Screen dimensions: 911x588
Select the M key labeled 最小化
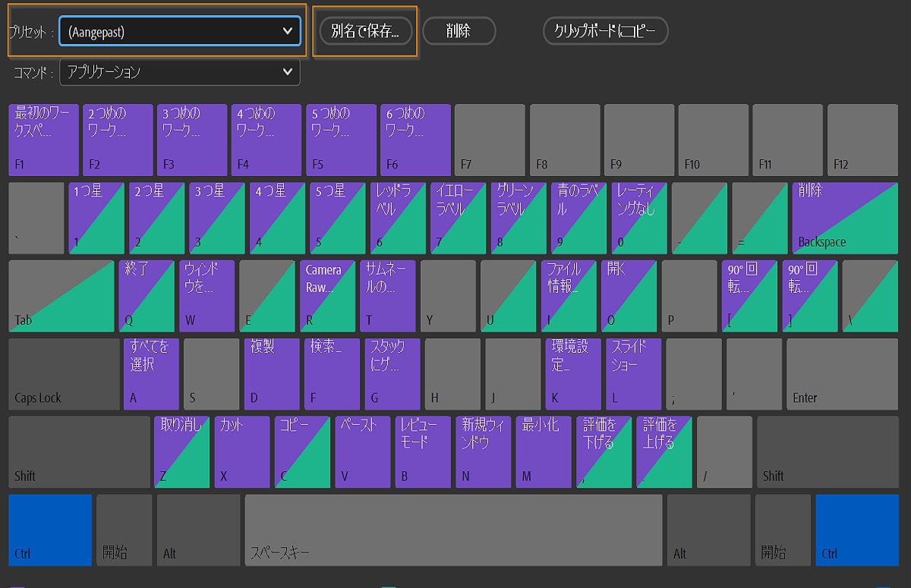coord(544,452)
